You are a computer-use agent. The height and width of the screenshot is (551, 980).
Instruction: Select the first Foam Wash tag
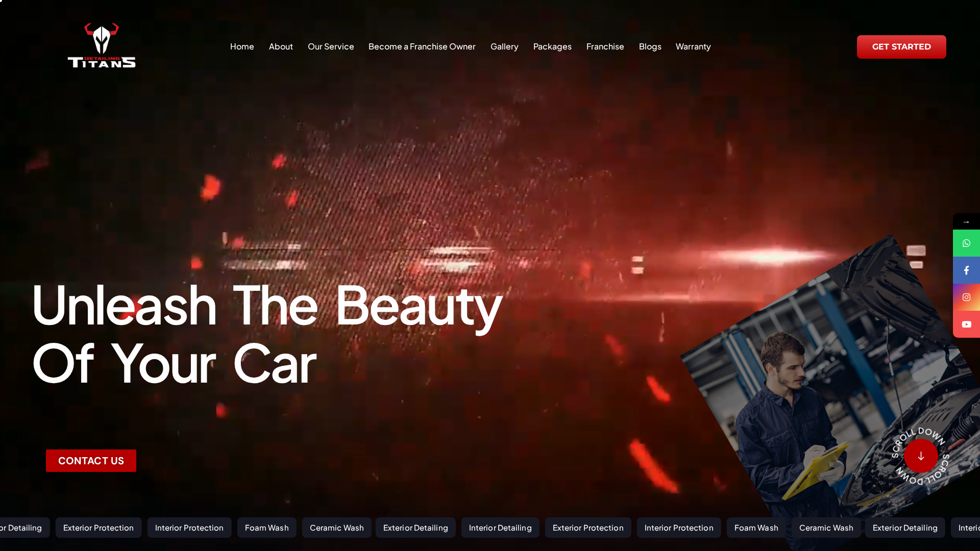[x=267, y=528]
